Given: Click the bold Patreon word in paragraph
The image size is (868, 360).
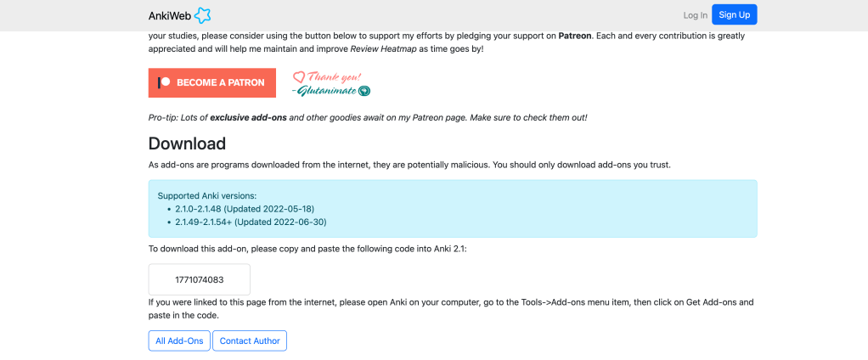Looking at the screenshot, I should click(x=574, y=37).
